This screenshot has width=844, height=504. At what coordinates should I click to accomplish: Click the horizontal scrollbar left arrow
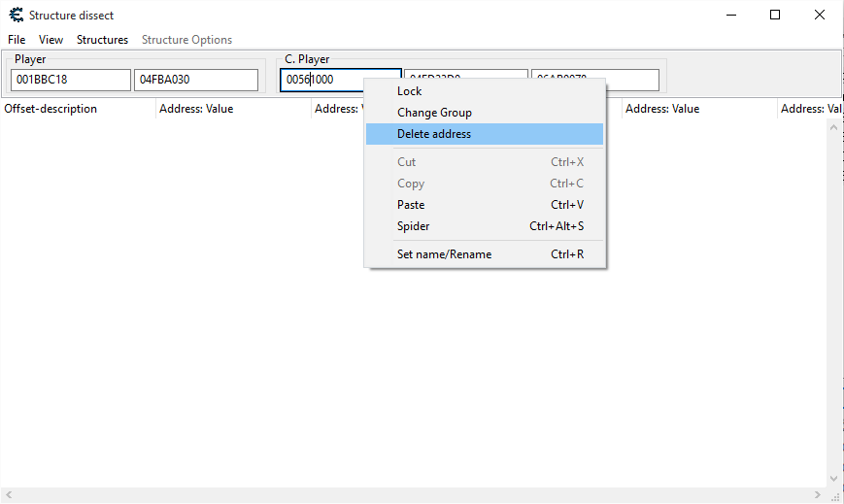click(8, 495)
